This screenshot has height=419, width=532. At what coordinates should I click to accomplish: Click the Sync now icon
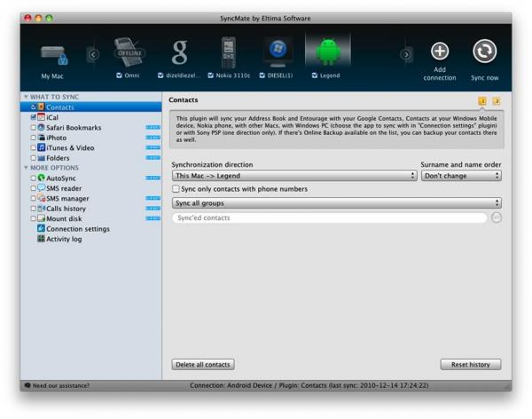484,51
